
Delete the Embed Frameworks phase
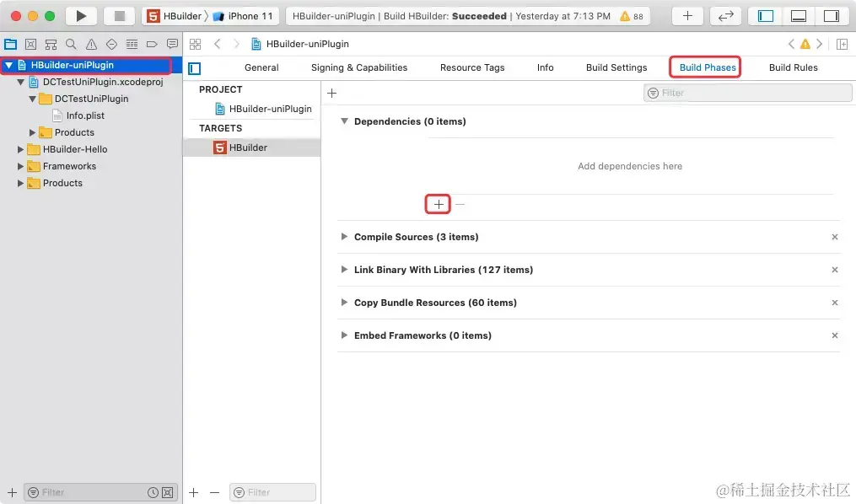click(834, 335)
